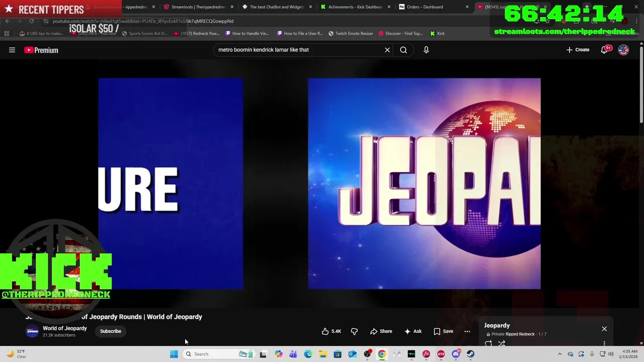Close the Jeopardy playlist panel
This screenshot has height=362, width=644.
604,329
